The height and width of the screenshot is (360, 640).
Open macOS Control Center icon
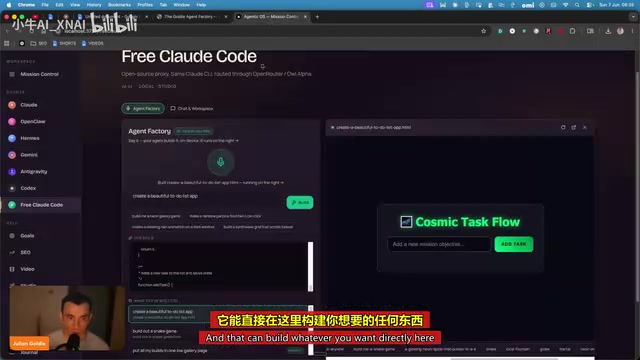(590, 5)
